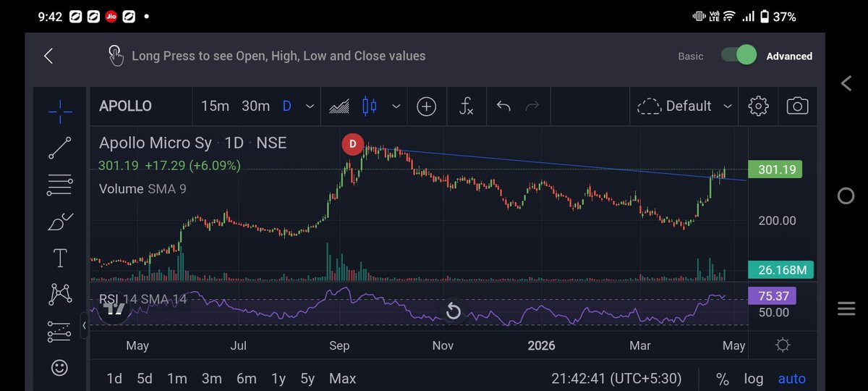Click the Advanced mode label
Screen dimensions: 868x391
pyautogui.click(x=789, y=56)
